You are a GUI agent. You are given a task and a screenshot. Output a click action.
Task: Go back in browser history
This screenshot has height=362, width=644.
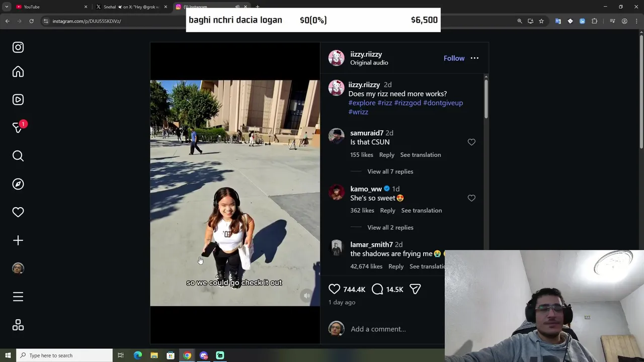click(x=7, y=21)
